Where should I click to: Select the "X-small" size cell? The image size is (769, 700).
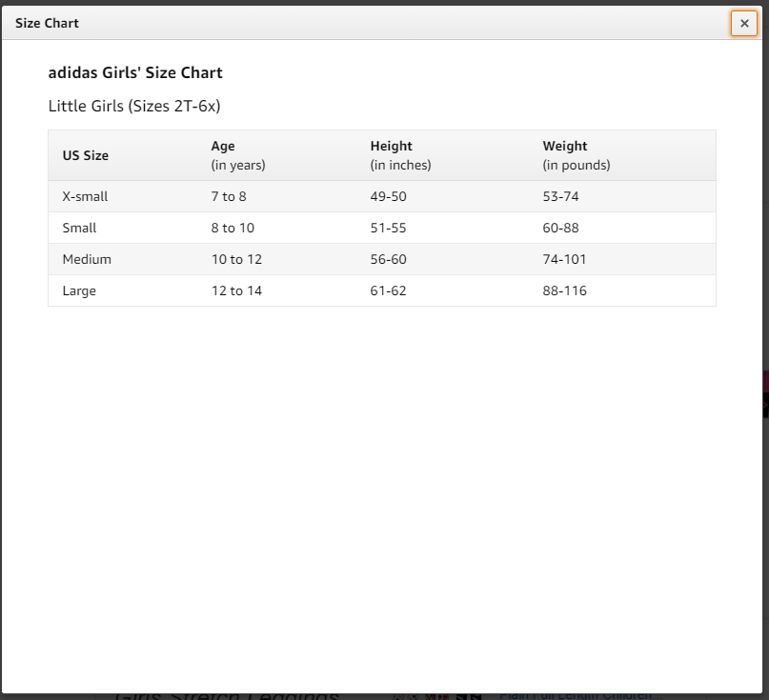click(x=85, y=196)
